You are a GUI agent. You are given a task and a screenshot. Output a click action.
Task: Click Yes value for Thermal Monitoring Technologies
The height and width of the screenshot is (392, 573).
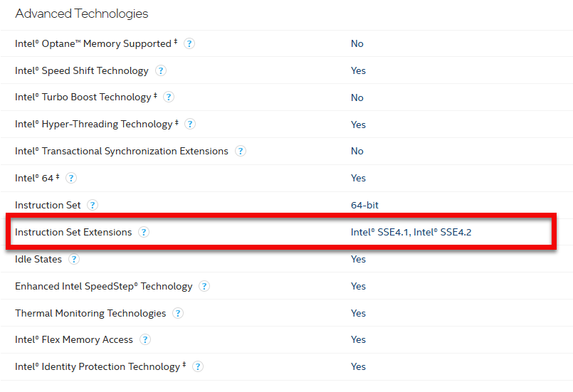358,313
